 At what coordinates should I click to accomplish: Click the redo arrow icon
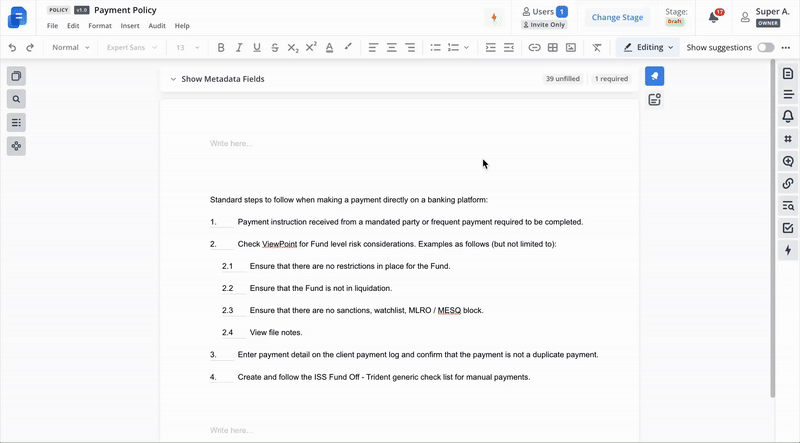pos(30,47)
